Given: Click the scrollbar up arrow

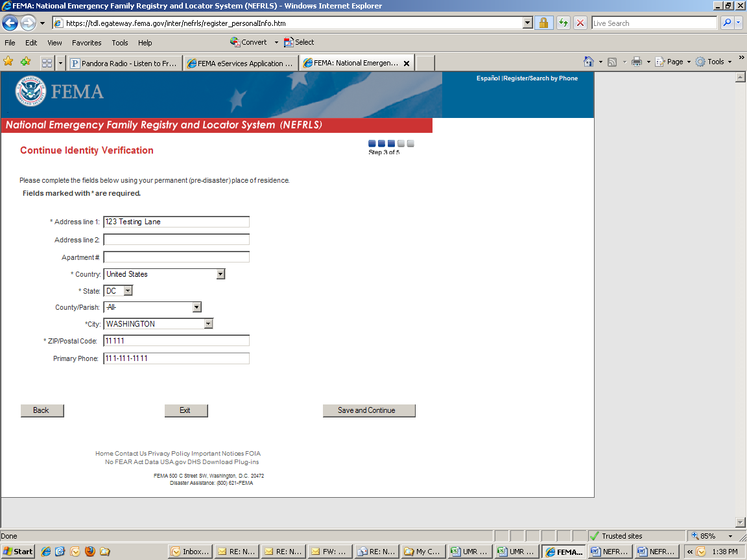Looking at the screenshot, I should click(740, 77).
